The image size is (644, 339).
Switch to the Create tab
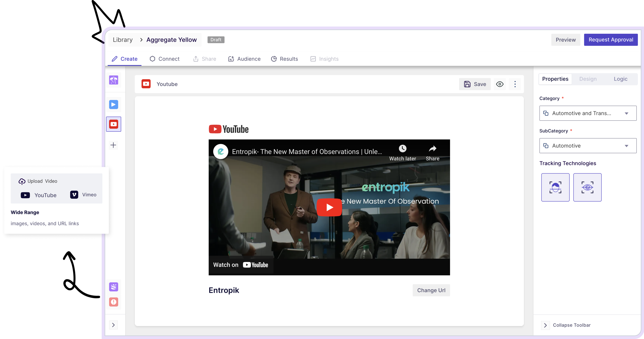125,59
